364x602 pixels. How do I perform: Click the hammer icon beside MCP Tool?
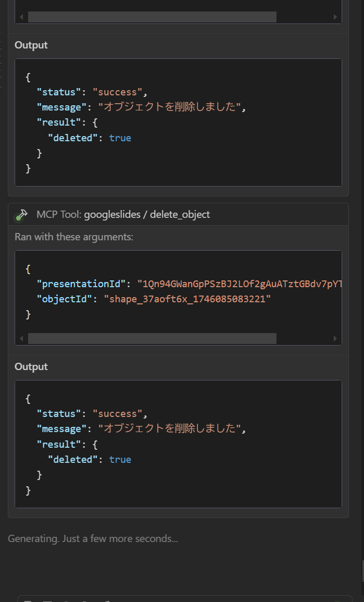(x=21, y=215)
